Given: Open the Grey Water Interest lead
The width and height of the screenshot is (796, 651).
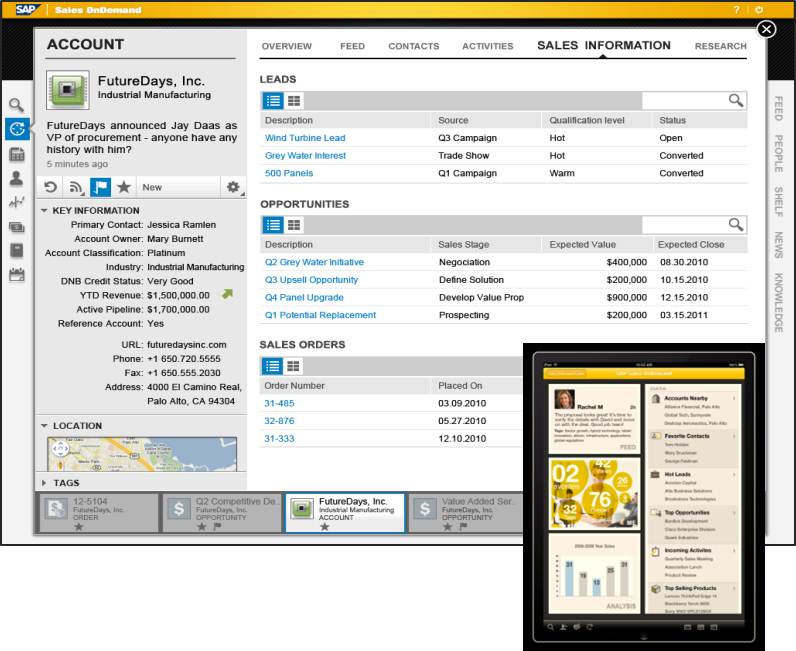Looking at the screenshot, I should [x=305, y=155].
